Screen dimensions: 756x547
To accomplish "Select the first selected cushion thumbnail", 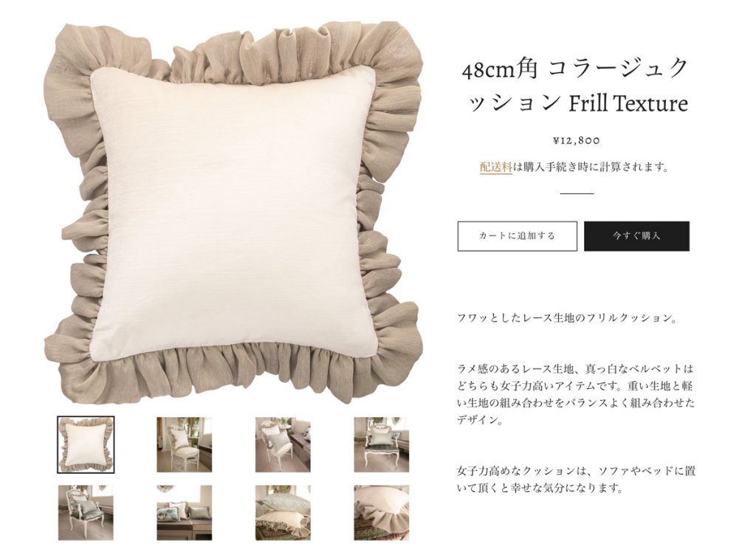I will click(x=86, y=444).
